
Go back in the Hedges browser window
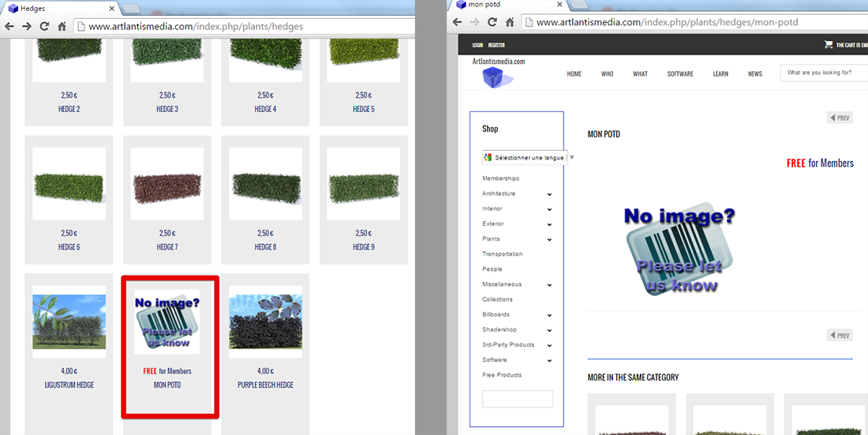[x=9, y=26]
